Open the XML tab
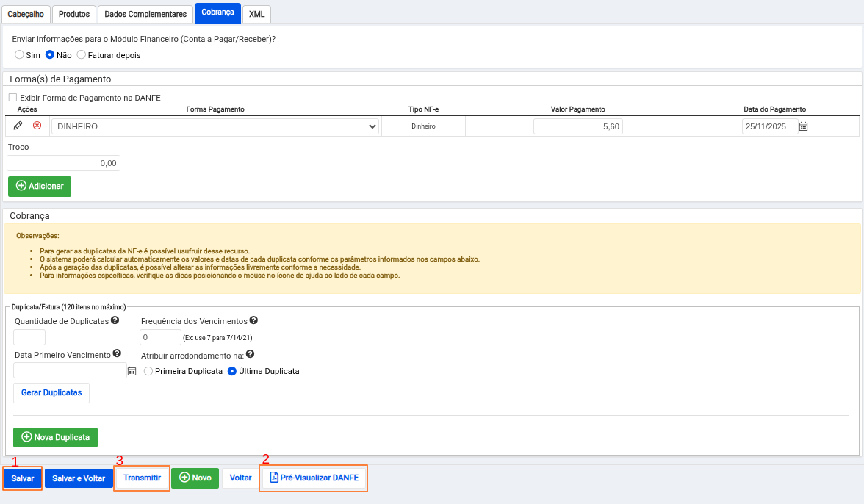The image size is (864, 504). 256,14
